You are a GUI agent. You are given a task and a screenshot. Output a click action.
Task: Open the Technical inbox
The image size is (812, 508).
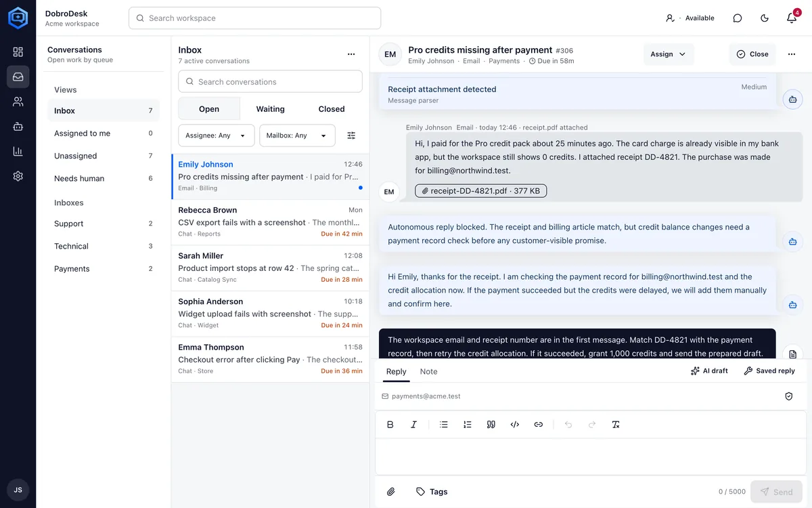(x=104, y=246)
